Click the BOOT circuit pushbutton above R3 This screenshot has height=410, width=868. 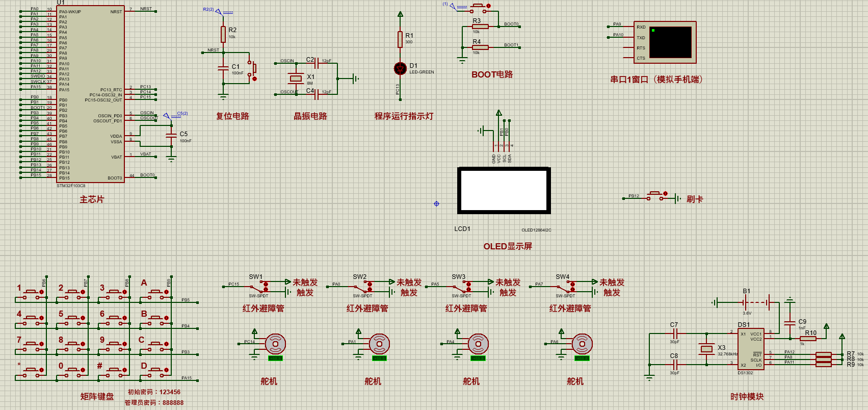point(480,8)
